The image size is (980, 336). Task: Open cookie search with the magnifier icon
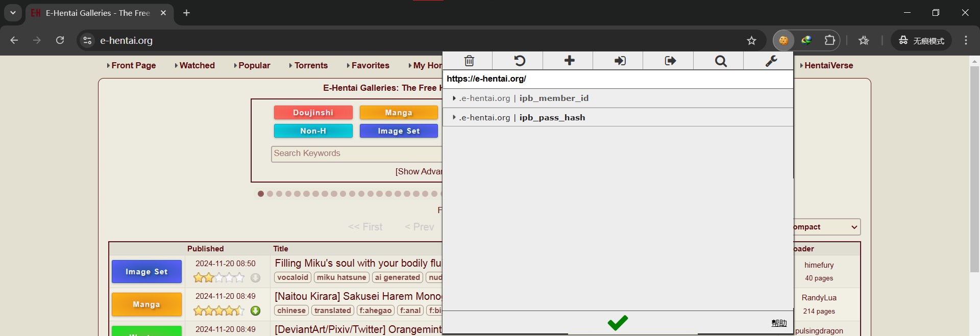720,61
